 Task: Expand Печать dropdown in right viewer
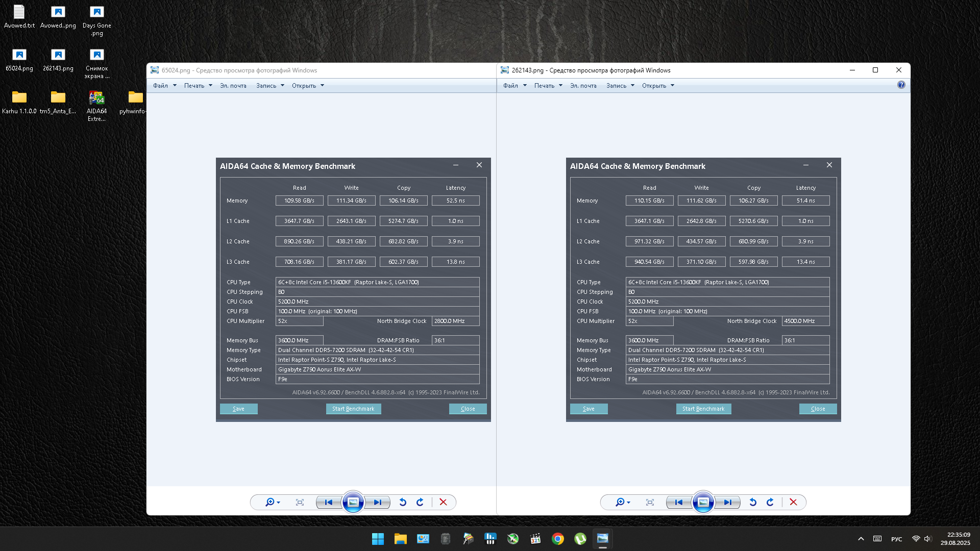click(548, 86)
